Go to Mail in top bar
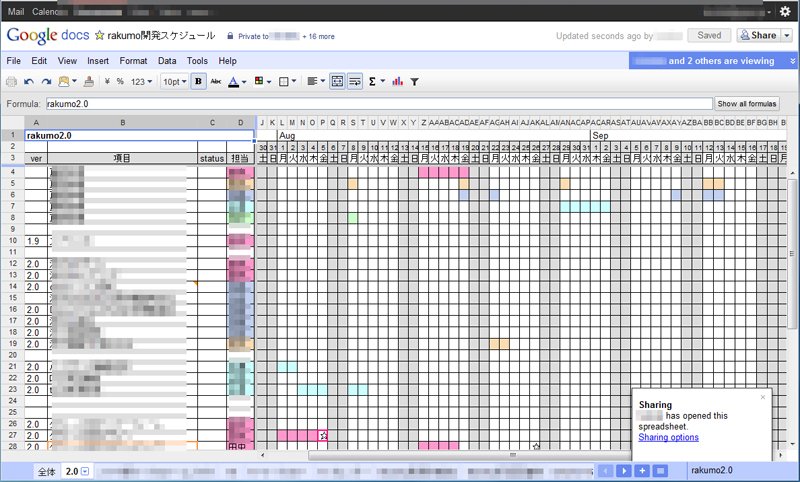This screenshot has height=482, width=800. pos(16,11)
